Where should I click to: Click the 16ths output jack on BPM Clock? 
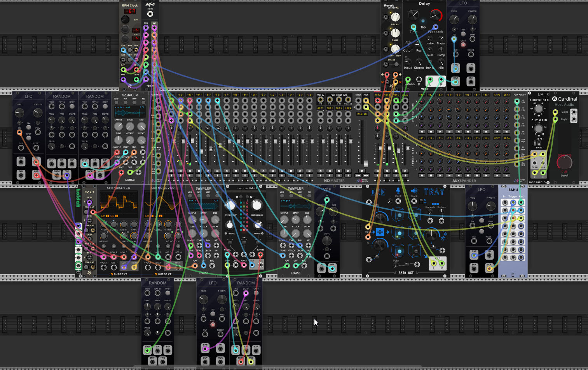(136, 79)
